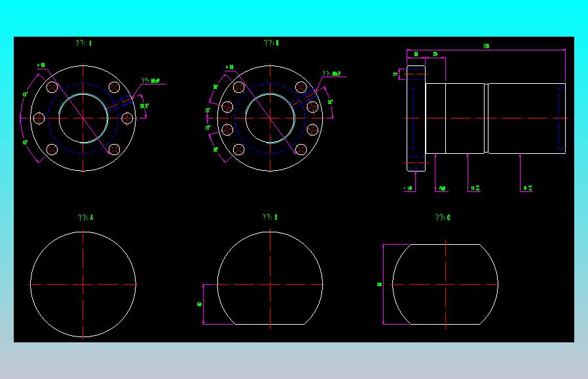Click the "??: I" view title label

84,43
